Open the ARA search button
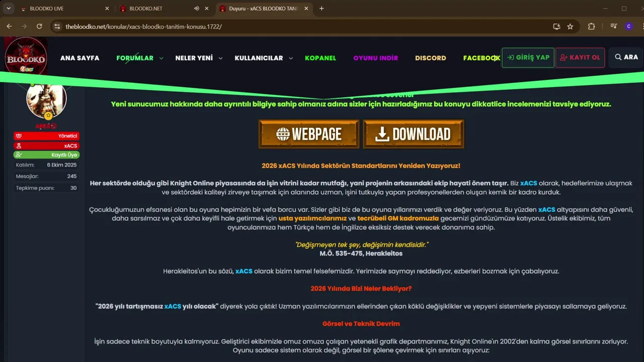The image size is (644, 362). coord(626,57)
